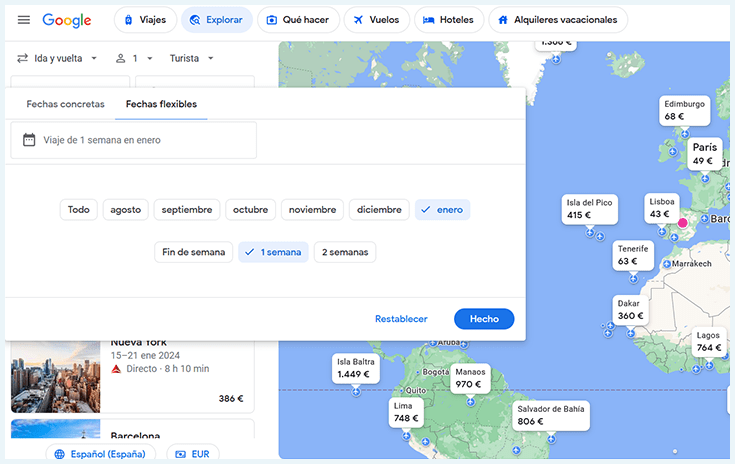Select the diciembre month chip
Image resolution: width=735 pixels, height=464 pixels.
coord(379,210)
